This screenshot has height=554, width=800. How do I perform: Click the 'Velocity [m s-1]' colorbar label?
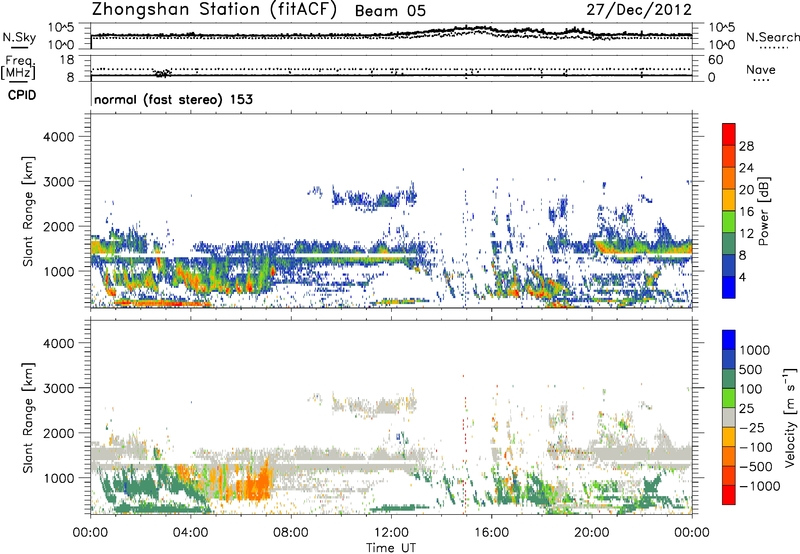[790, 417]
